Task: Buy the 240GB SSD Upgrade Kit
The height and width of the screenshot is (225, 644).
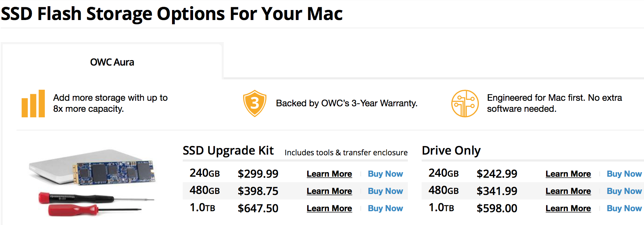Action: (x=385, y=174)
